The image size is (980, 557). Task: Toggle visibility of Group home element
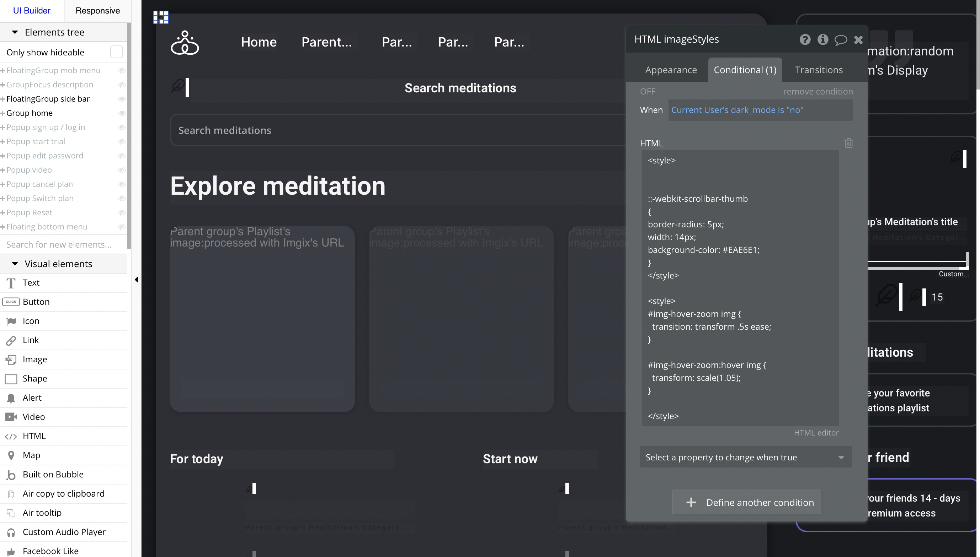pyautogui.click(x=122, y=113)
